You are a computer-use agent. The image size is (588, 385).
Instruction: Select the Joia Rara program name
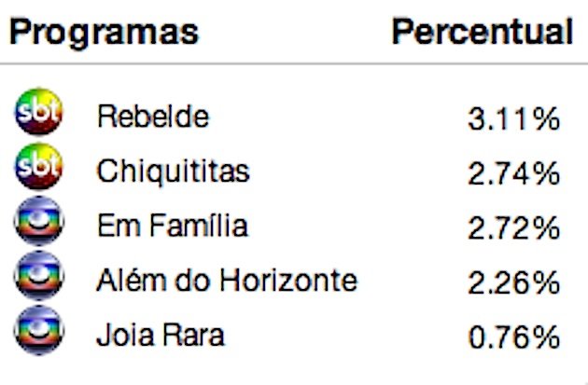161,336
